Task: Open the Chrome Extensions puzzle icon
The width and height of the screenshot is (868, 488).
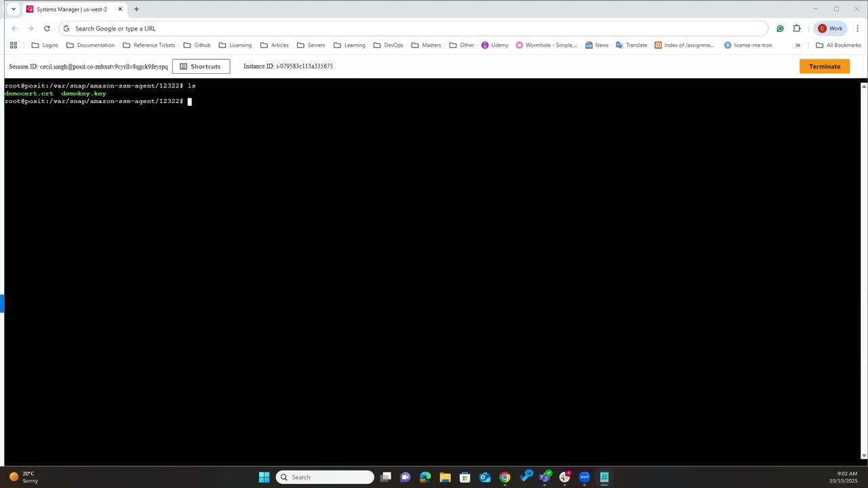Action: tap(797, 28)
